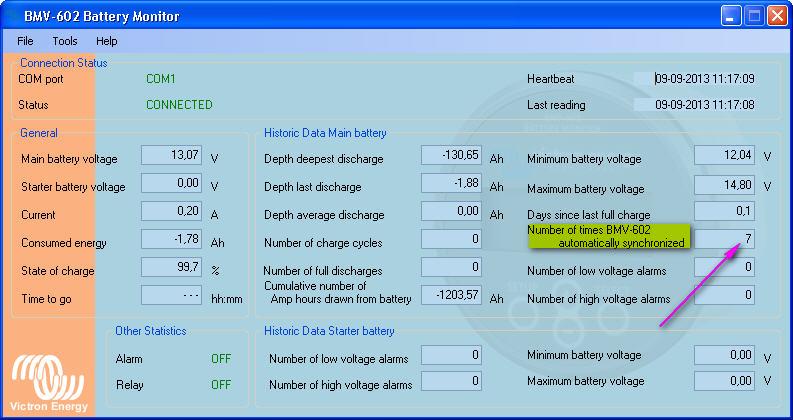Click the Time to go field
This screenshot has height=420, width=793.
171,295
